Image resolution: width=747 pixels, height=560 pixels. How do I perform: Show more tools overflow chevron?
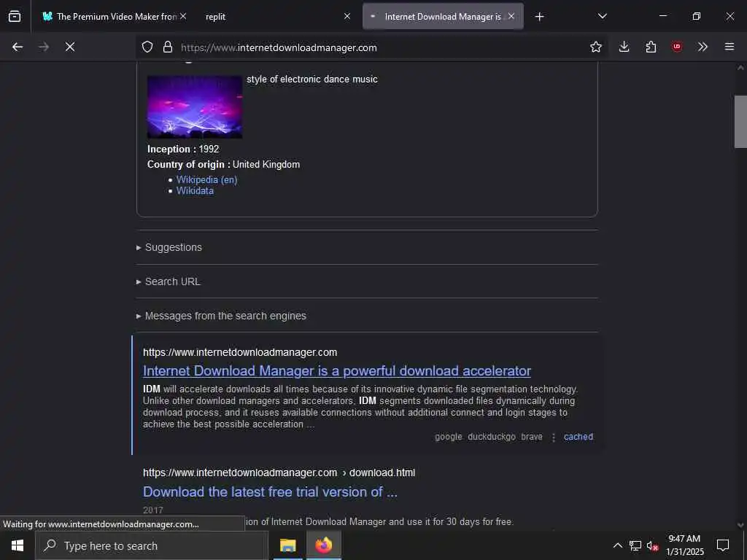[703, 47]
